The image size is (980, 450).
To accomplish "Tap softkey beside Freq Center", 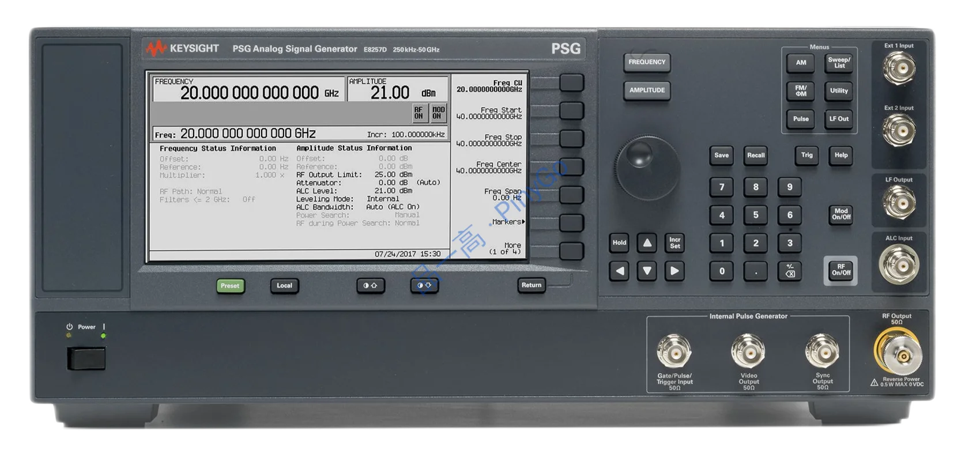I will pos(571,167).
